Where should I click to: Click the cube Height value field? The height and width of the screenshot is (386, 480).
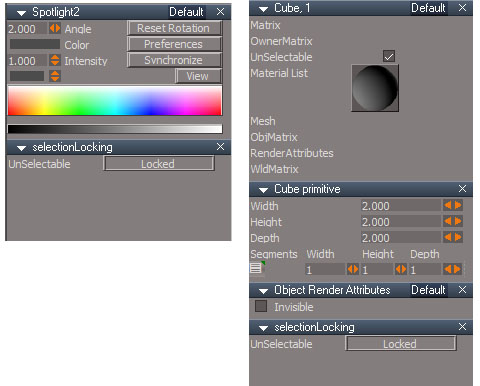click(401, 222)
